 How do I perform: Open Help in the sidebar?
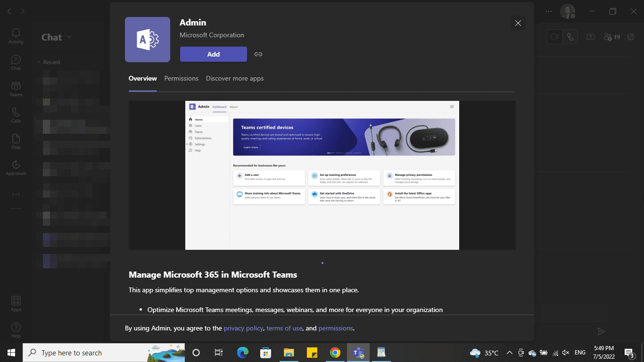point(16,330)
